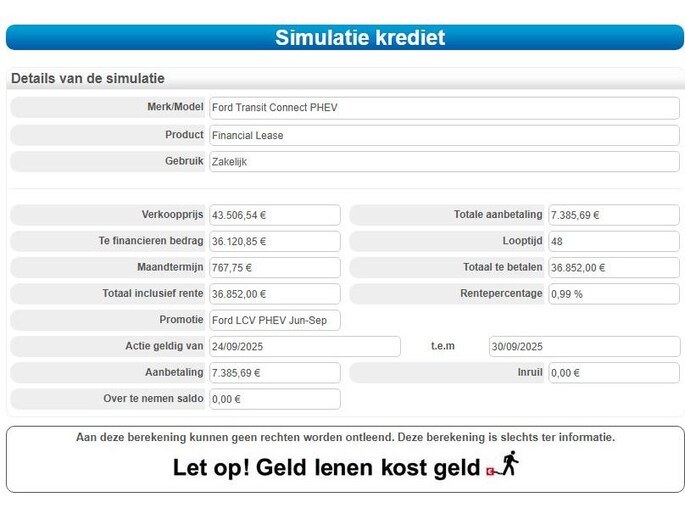This screenshot has height=514, width=685.
Task: Click the Gebruik field showing Zakelijk
Action: pos(443,161)
